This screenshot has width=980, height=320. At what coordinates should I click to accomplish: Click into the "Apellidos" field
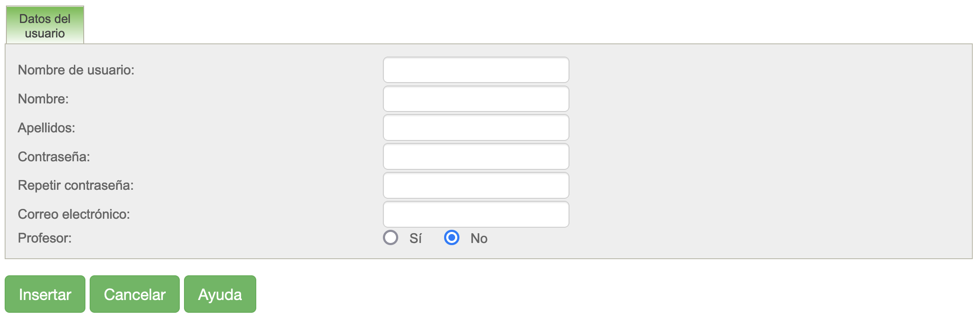(476, 128)
